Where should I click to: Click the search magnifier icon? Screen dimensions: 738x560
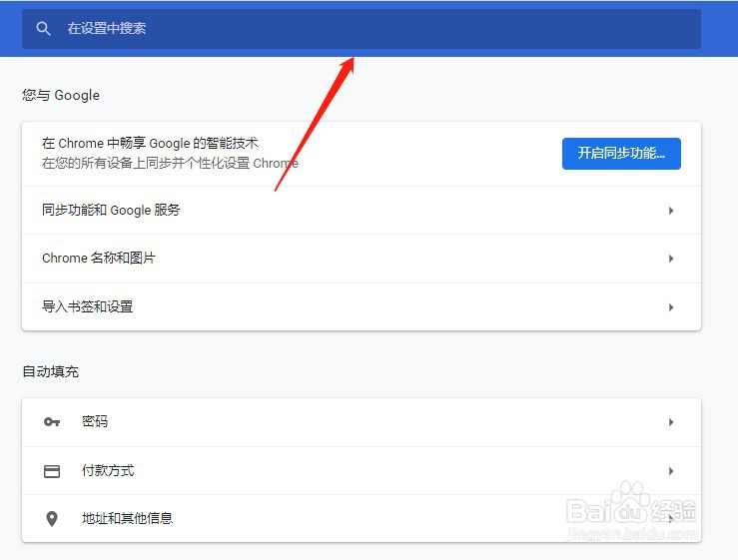click(x=43, y=29)
